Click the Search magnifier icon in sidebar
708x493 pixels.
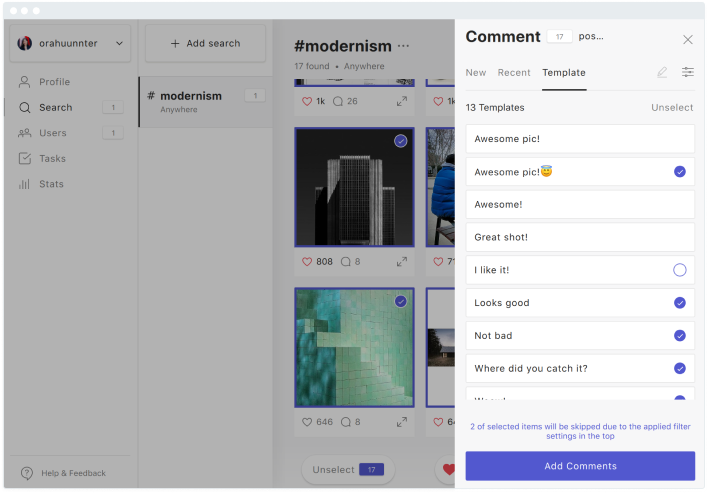[x=24, y=107]
